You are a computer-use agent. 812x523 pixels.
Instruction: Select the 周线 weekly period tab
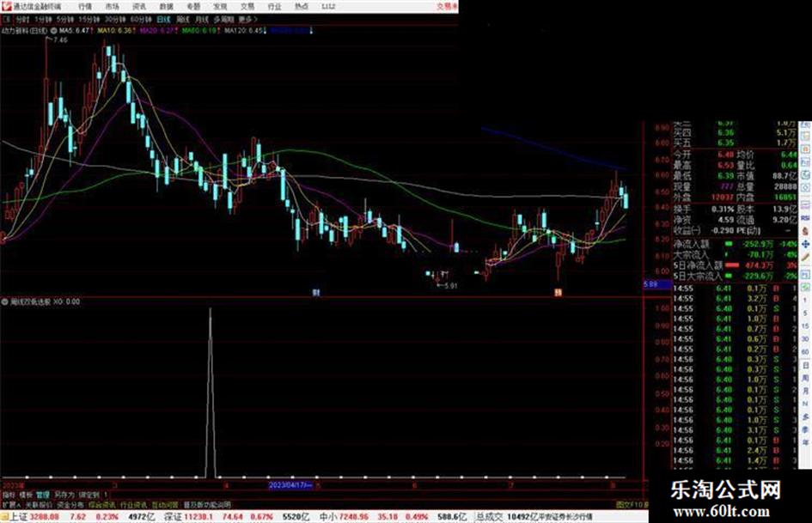[183, 20]
